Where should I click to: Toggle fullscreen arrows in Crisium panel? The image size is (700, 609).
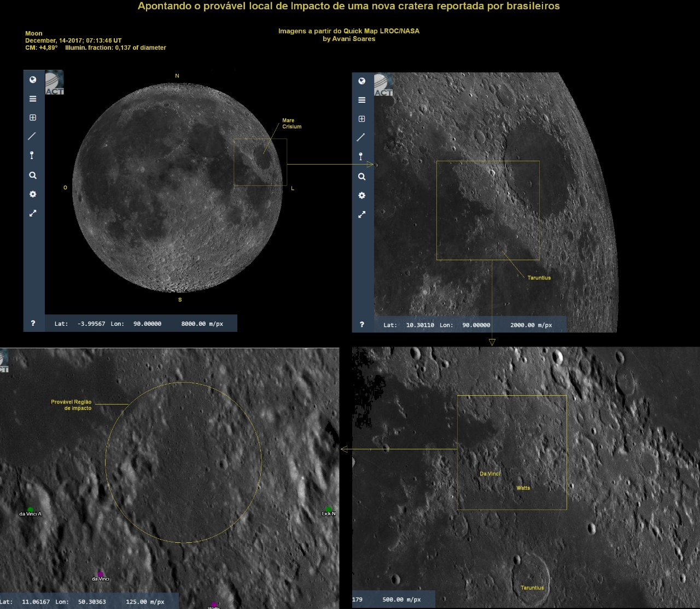[x=361, y=215]
